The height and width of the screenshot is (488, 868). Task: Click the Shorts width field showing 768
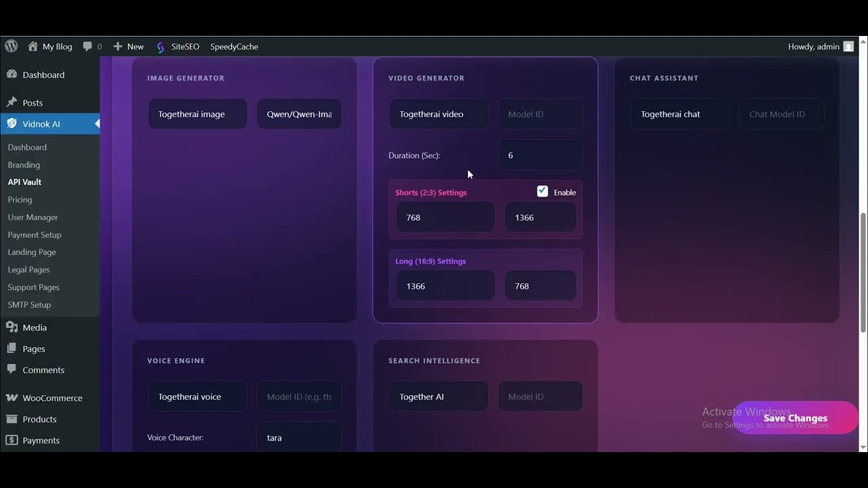coord(446,218)
